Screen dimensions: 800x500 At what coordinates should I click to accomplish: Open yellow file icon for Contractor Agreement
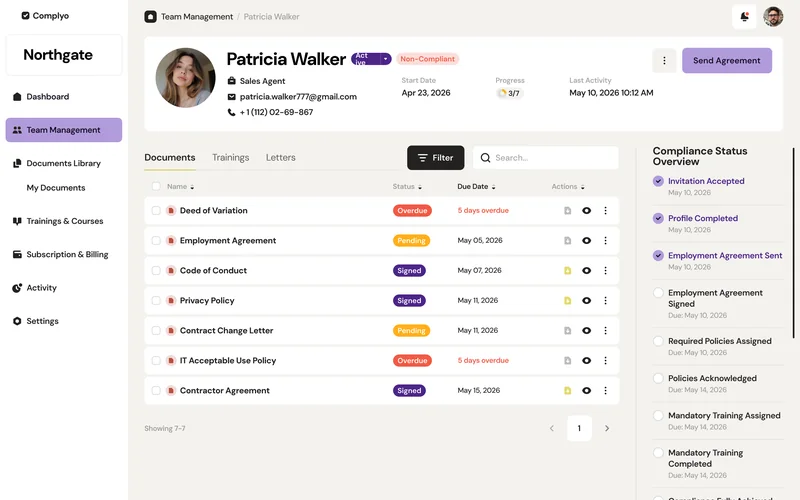click(x=567, y=391)
